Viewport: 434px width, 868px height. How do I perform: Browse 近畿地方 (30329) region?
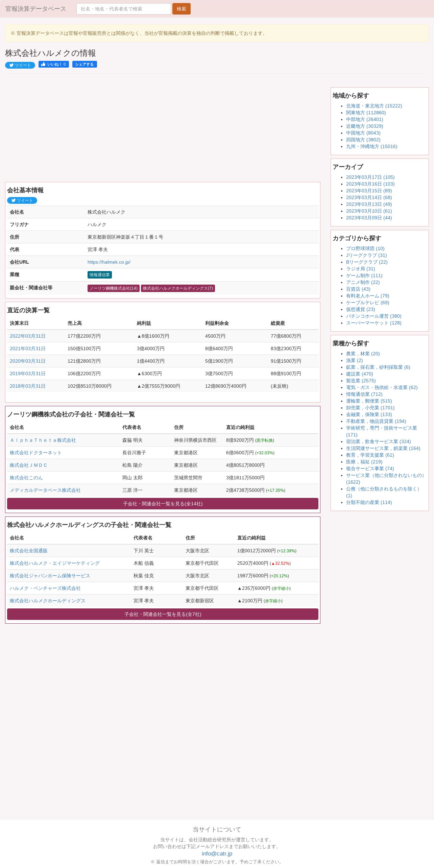pos(364,126)
